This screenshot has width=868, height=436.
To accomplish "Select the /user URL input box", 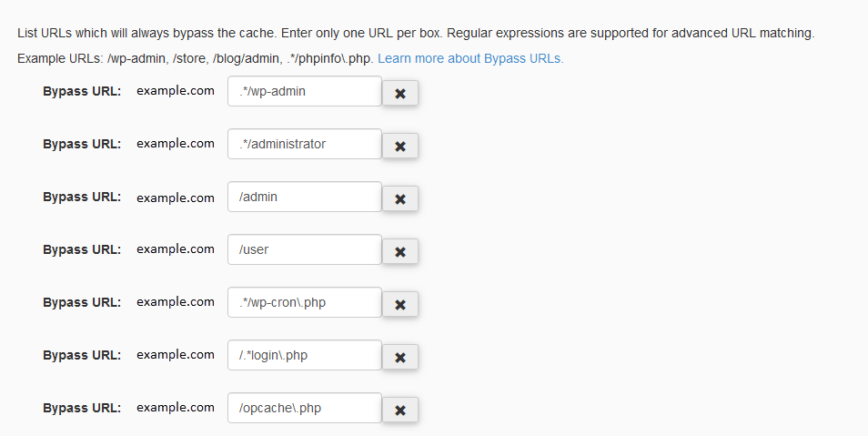I will pos(304,249).
